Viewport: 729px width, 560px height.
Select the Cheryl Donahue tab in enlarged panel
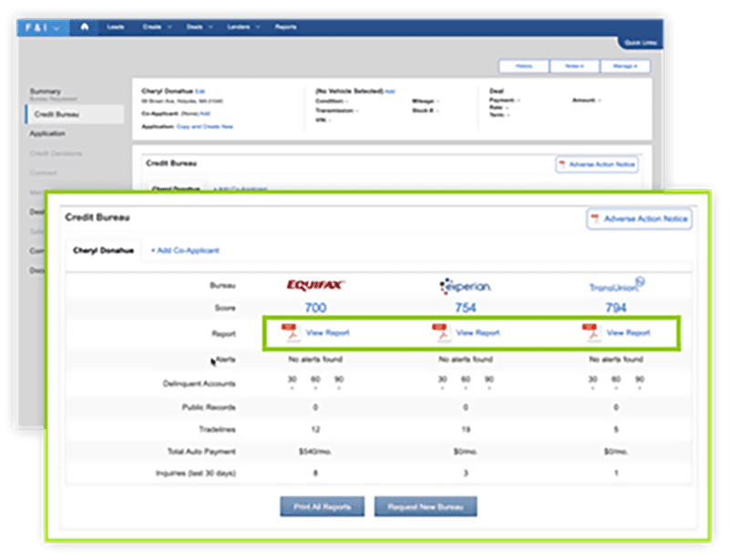(x=103, y=250)
